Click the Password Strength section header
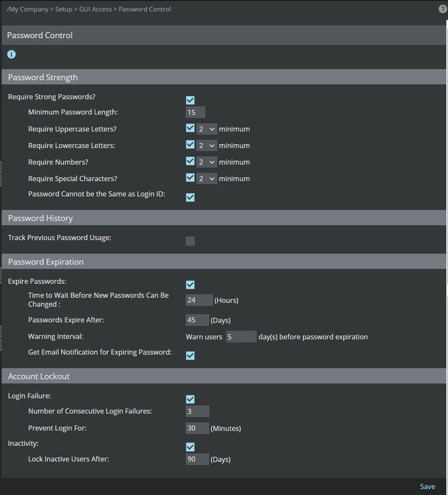 [x=224, y=77]
